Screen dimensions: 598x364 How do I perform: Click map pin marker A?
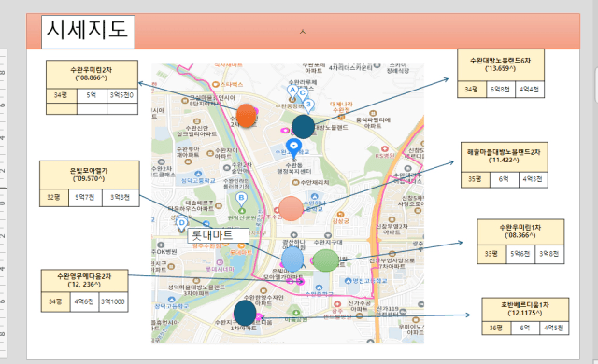click(x=292, y=91)
